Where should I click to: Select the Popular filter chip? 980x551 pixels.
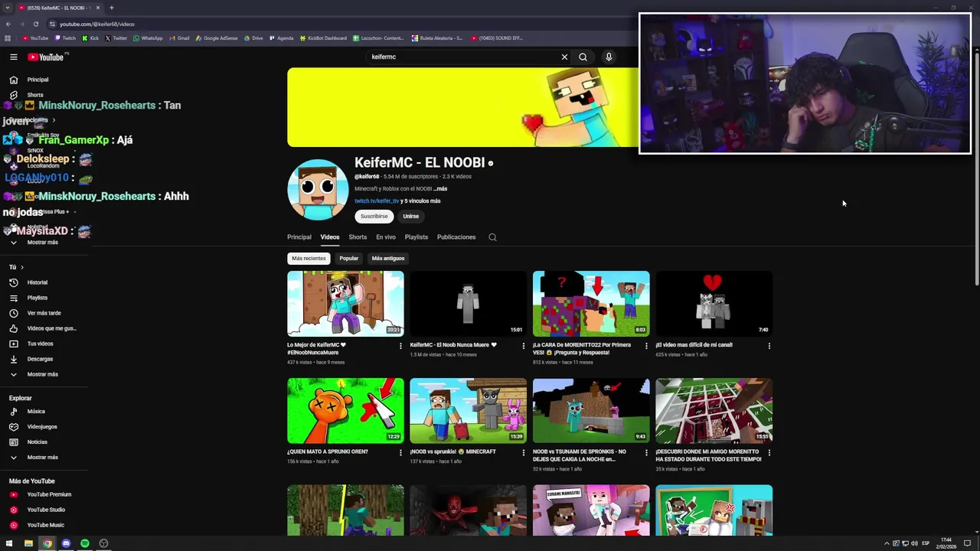[348, 259]
